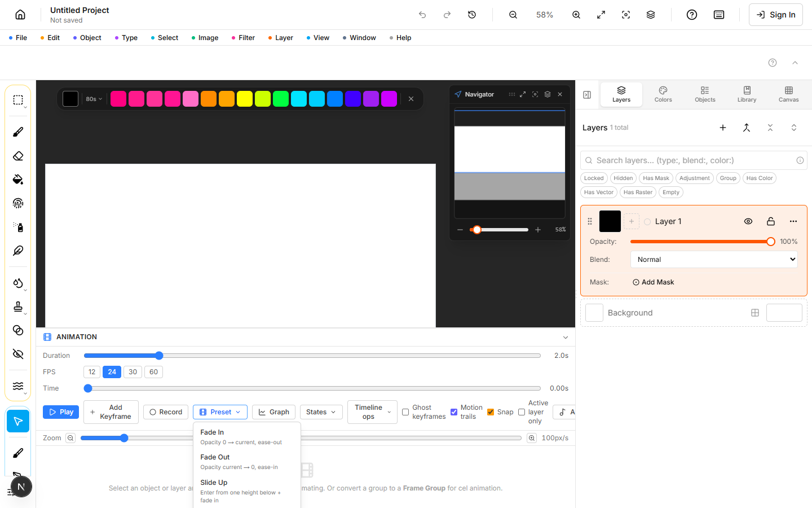Screen dimensions: 812x508
Task: Open the Normal blend mode dropdown
Action: tap(714, 260)
